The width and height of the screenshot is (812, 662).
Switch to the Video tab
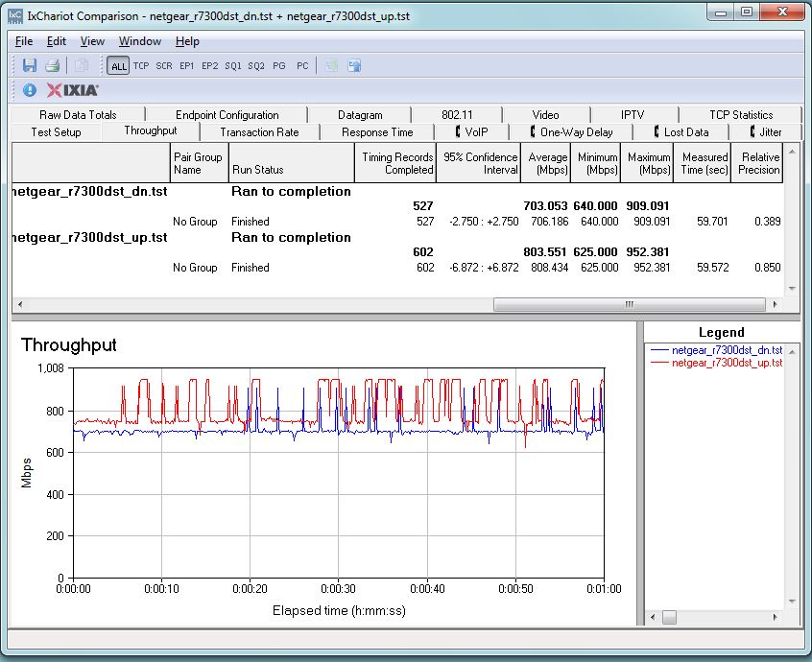pos(545,115)
